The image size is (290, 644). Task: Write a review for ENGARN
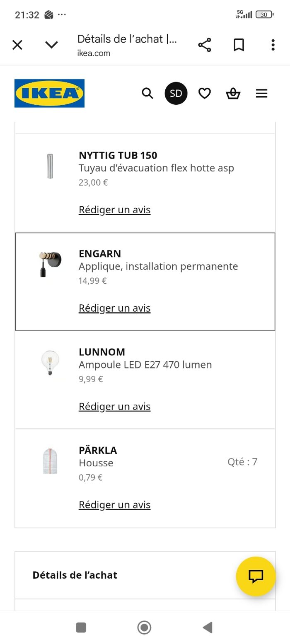[x=114, y=308]
